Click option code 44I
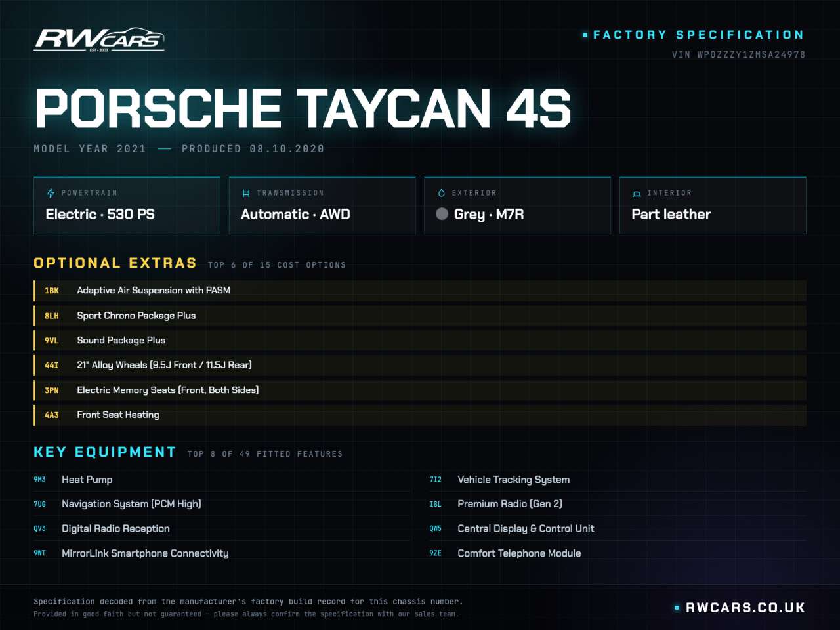This screenshot has height=630, width=840. coord(52,366)
